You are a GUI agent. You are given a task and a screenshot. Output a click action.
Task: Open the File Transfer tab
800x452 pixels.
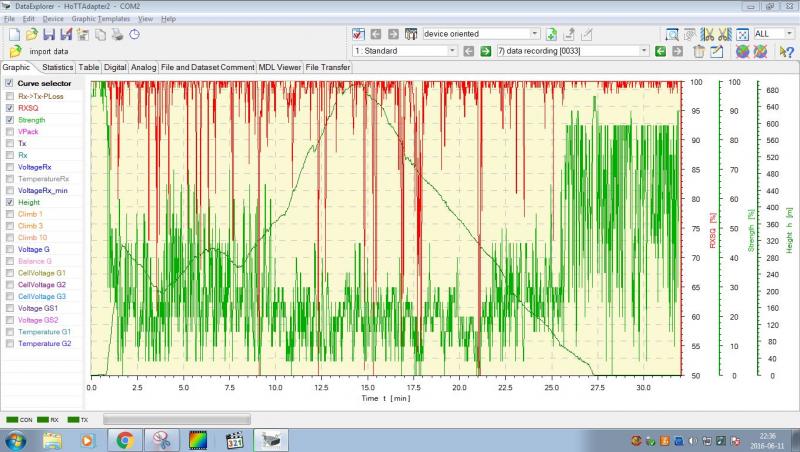(328, 67)
